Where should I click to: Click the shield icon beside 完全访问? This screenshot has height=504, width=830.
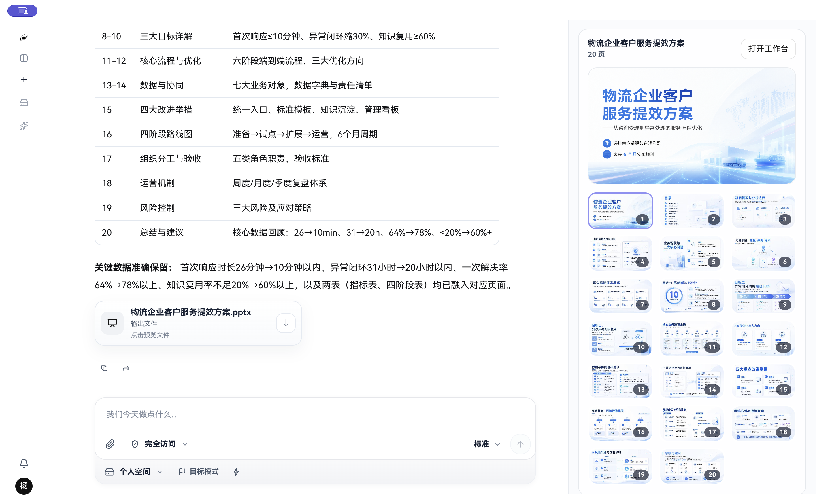135,444
